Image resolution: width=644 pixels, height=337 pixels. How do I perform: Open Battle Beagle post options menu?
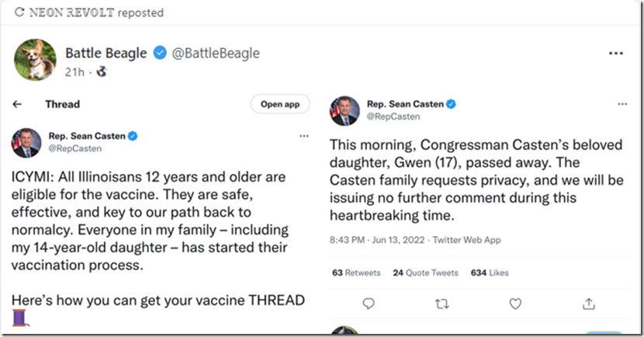pyautogui.click(x=616, y=54)
